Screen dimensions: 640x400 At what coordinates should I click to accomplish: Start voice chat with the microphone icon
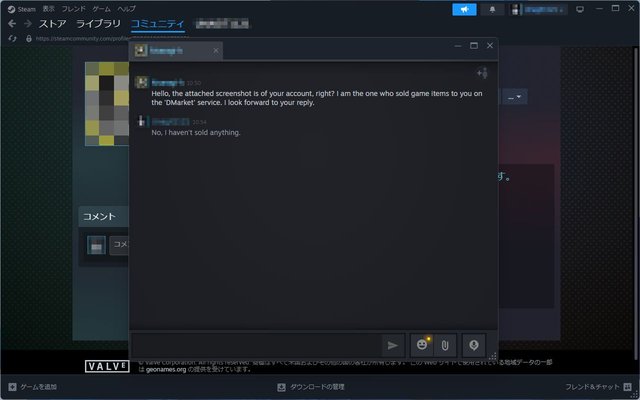pos(473,345)
